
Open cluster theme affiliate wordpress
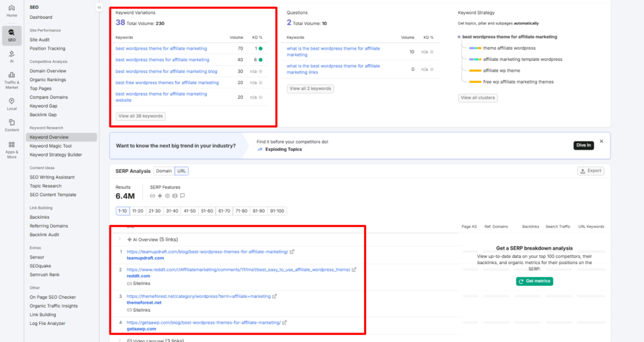[x=509, y=48]
